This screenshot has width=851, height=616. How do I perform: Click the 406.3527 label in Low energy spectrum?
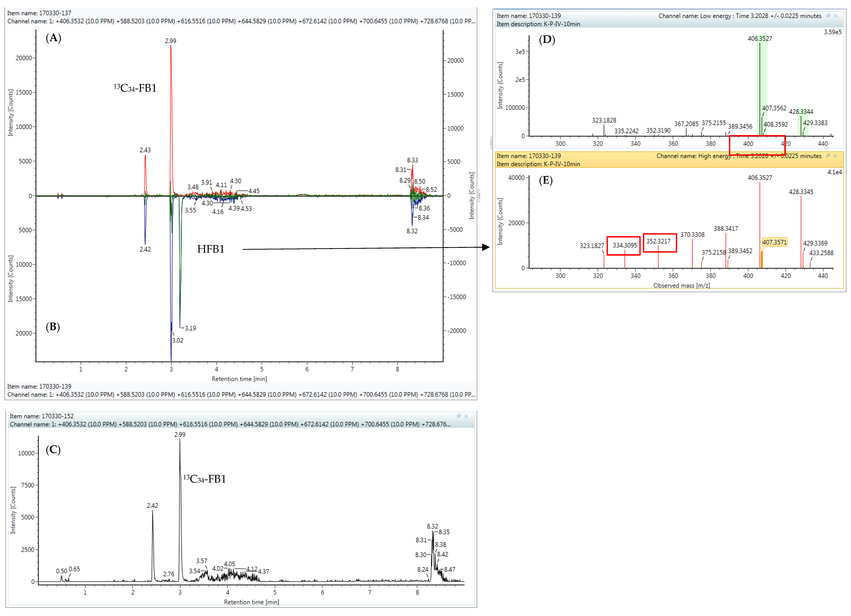760,39
